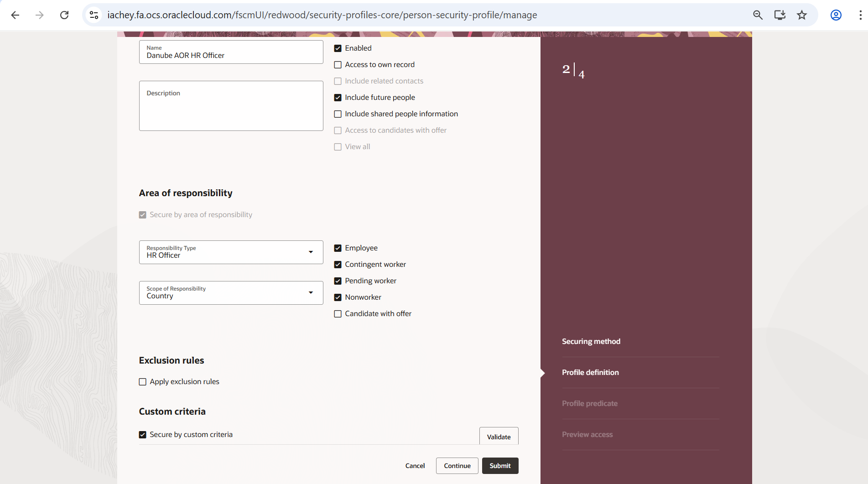The image size is (868, 484).
Task: Toggle the Nonworker checkbox
Action: 338,297
